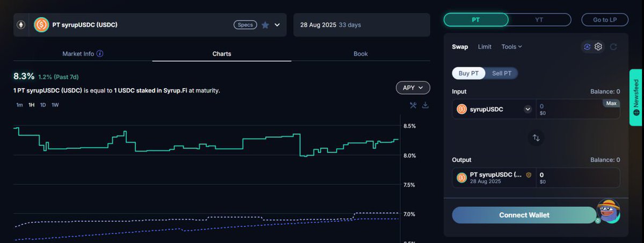Favorite the market with the star icon

tap(265, 25)
